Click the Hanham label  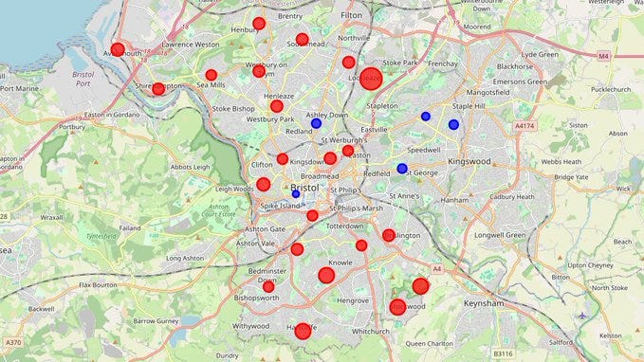click(454, 200)
